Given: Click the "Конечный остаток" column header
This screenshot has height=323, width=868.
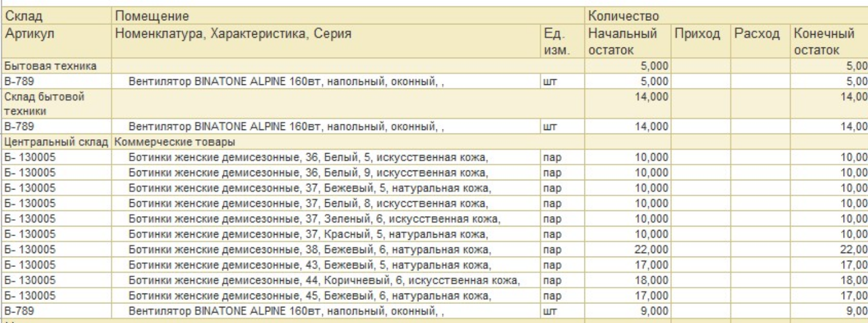Looking at the screenshot, I should pyautogui.click(x=824, y=42).
